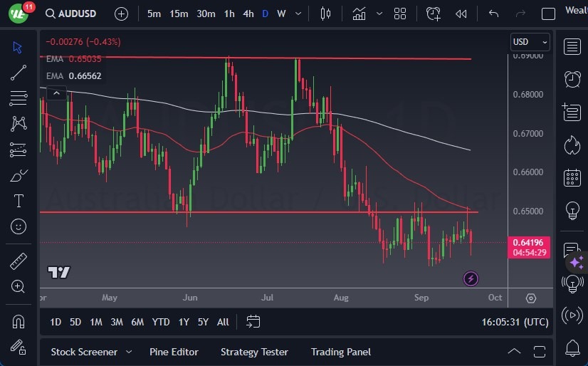Switch chart to 4h timeframe
The height and width of the screenshot is (366, 588).
(248, 14)
